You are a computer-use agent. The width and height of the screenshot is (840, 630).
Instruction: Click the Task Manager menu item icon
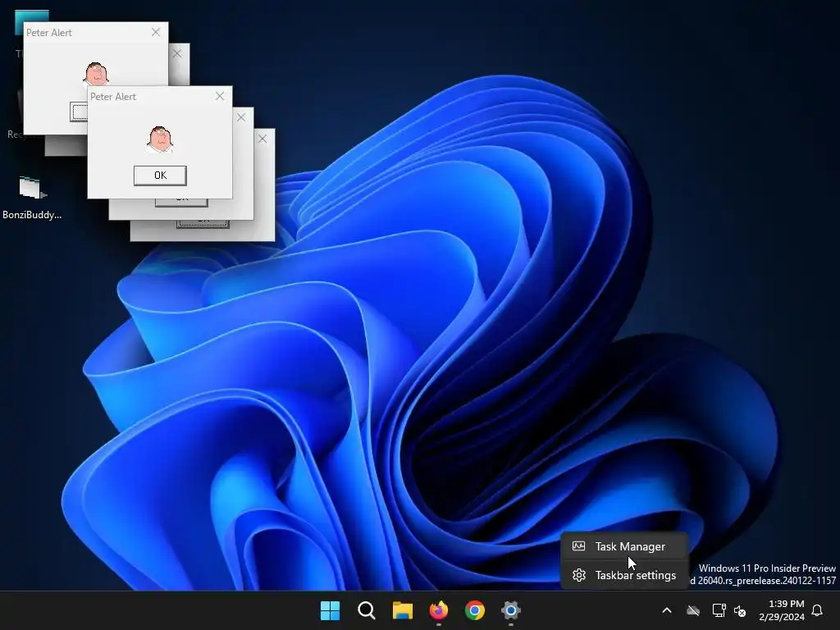[578, 546]
